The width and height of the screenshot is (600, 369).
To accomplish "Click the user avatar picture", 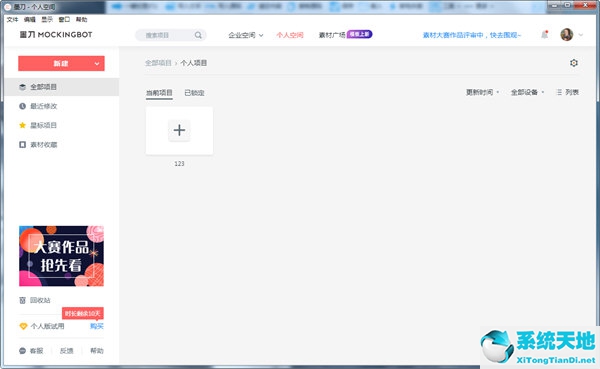I will point(567,34).
